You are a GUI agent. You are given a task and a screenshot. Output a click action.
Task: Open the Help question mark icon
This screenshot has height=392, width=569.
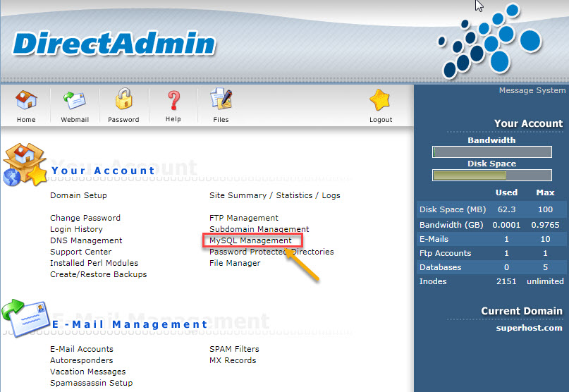[x=173, y=102]
